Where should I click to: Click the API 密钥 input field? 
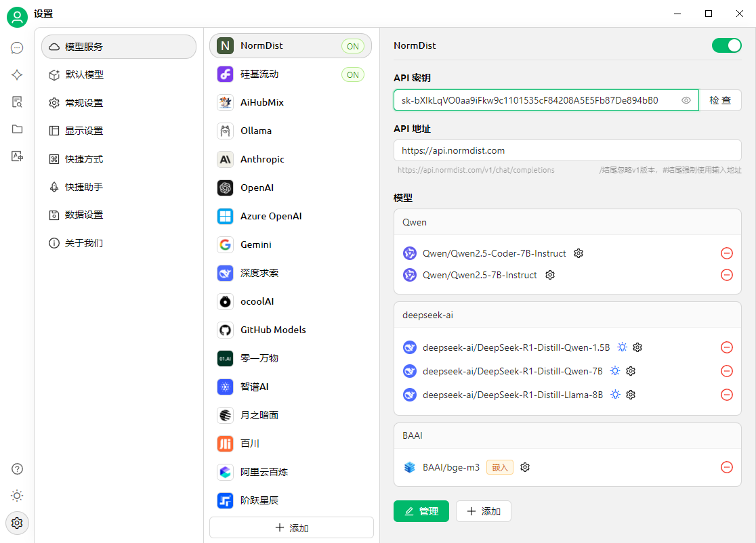[546, 100]
